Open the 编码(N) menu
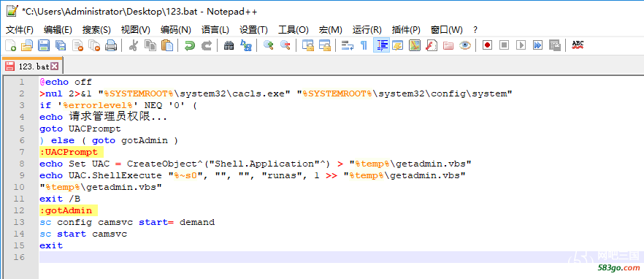 pos(176,30)
